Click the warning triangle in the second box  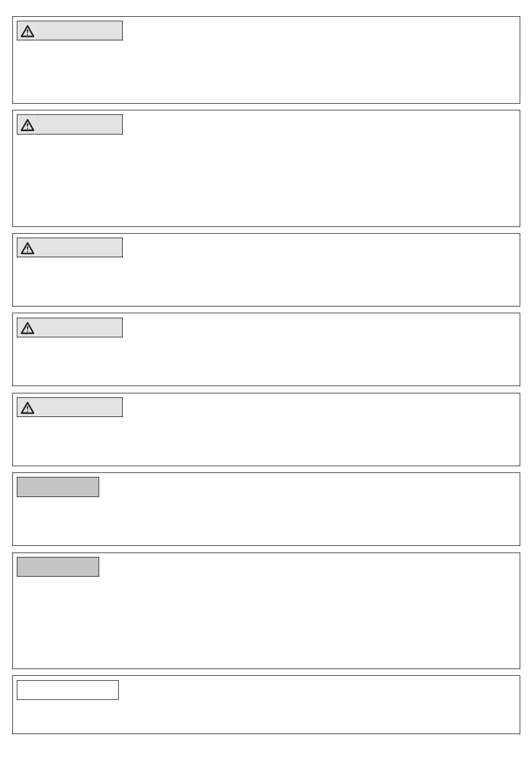(27, 125)
